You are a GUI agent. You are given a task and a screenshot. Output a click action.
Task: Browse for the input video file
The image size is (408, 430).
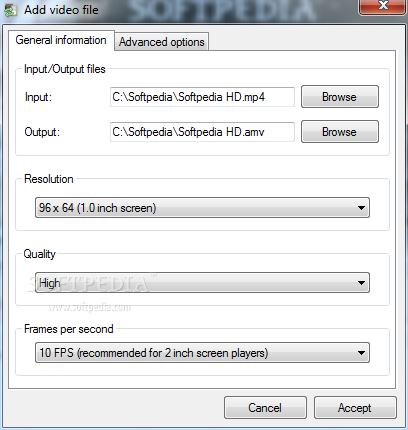[340, 97]
